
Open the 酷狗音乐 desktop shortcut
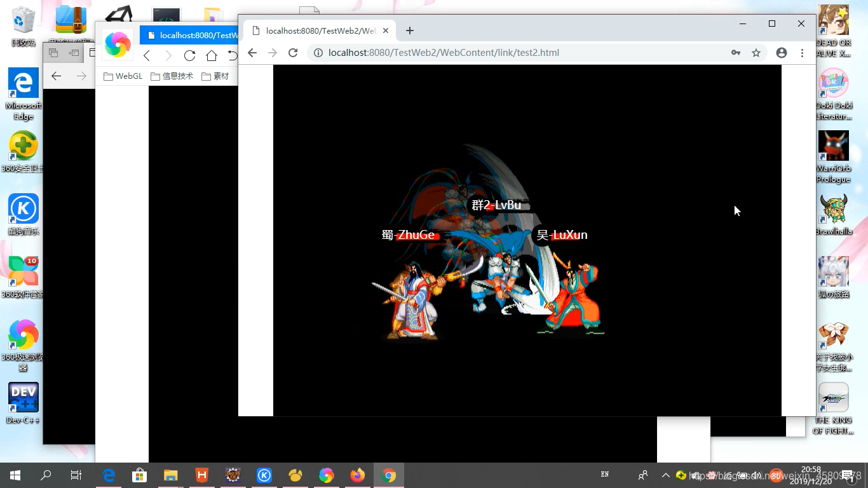coord(24,214)
